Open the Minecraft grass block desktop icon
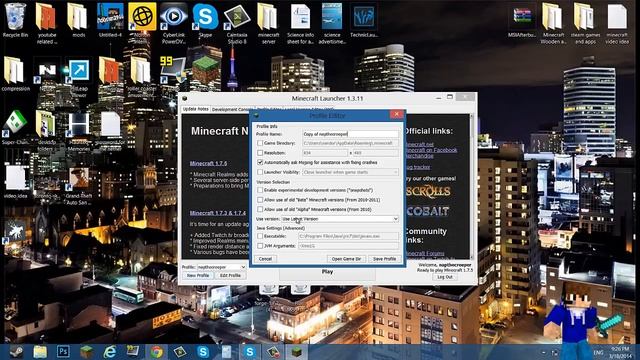Screen dimensions: 640x360 tap(206, 70)
